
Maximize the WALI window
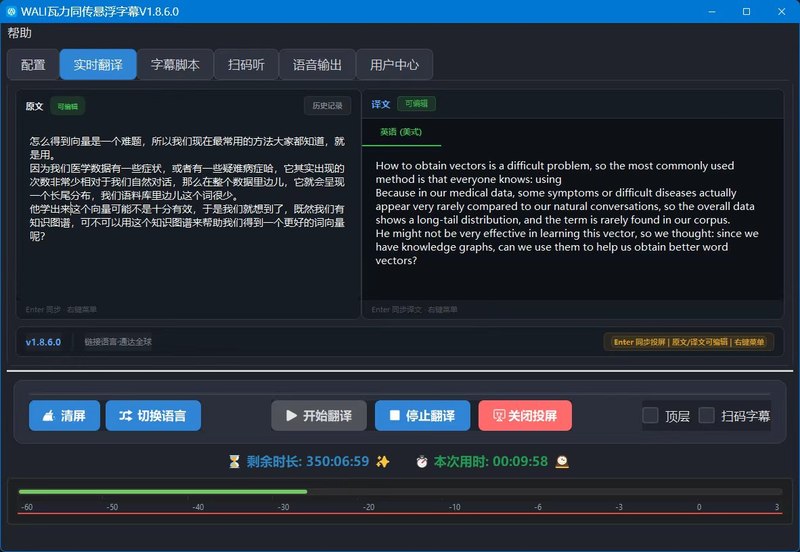pyautogui.click(x=746, y=11)
